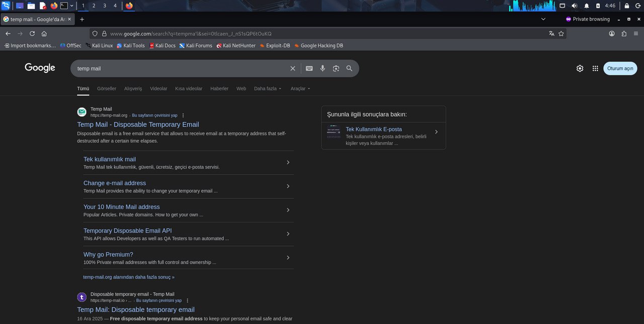The height and width of the screenshot is (324, 644).
Task: Open the Kali NetHunter bookmark
Action: [236, 45]
